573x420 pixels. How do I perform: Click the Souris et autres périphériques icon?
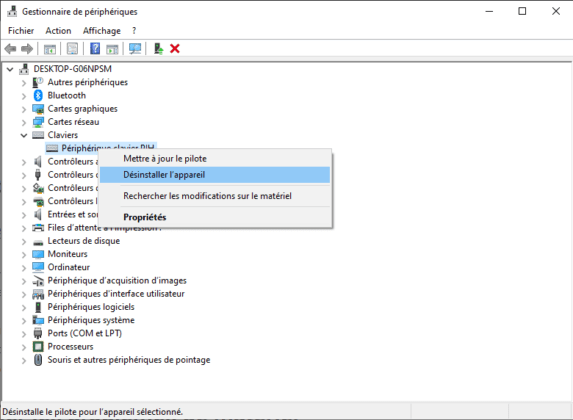[38, 360]
